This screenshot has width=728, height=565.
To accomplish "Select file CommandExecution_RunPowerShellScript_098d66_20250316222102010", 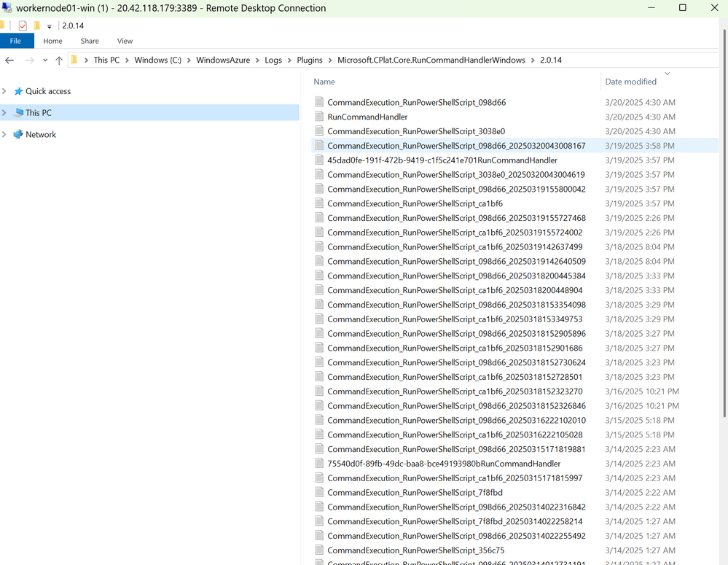I will [456, 420].
